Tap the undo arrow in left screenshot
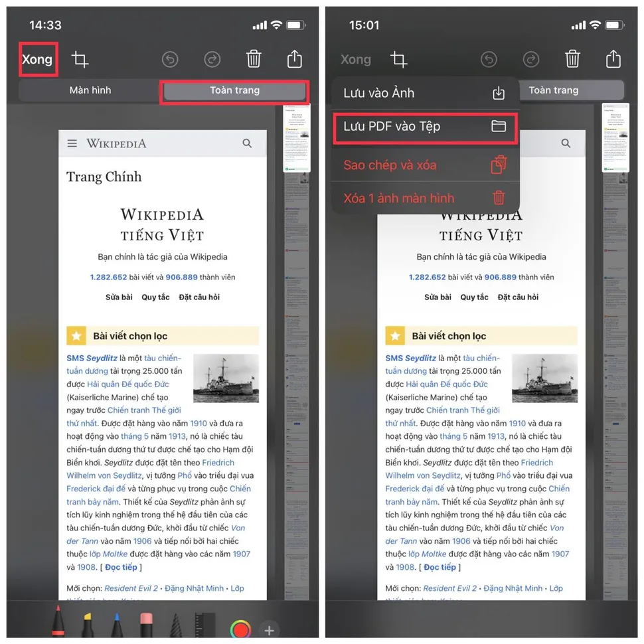The image size is (644, 644). (170, 60)
